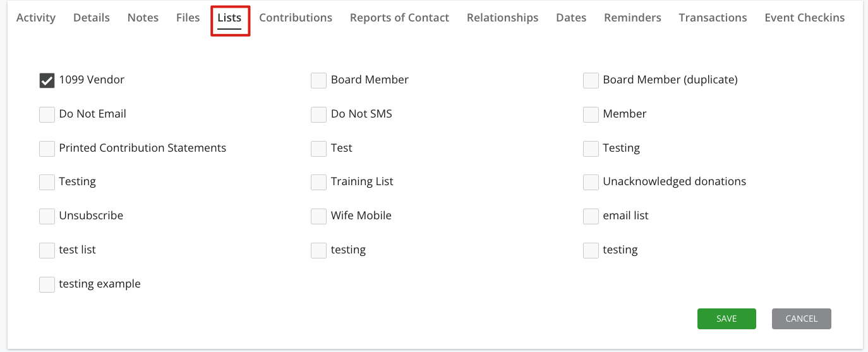The image size is (868, 352).
Task: Go to the Contributions tab
Action: (x=296, y=18)
